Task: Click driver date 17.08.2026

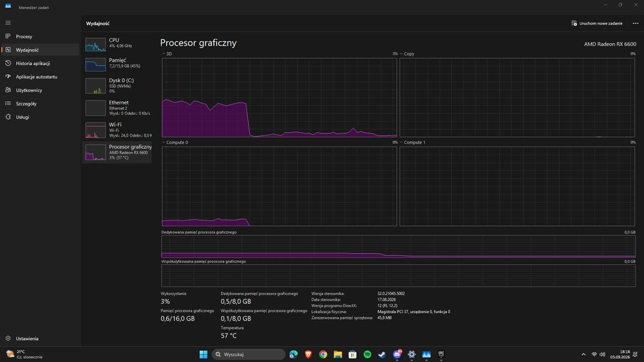Action: pyautogui.click(x=386, y=300)
